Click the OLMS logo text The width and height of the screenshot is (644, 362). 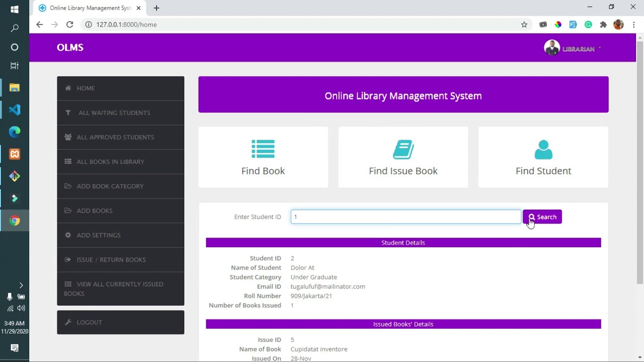coord(70,47)
